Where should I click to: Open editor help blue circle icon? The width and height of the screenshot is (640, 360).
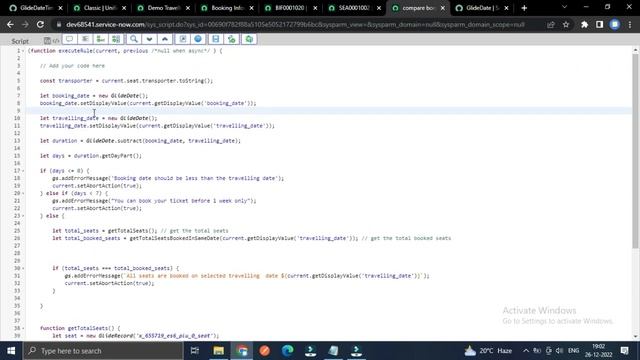point(198,39)
